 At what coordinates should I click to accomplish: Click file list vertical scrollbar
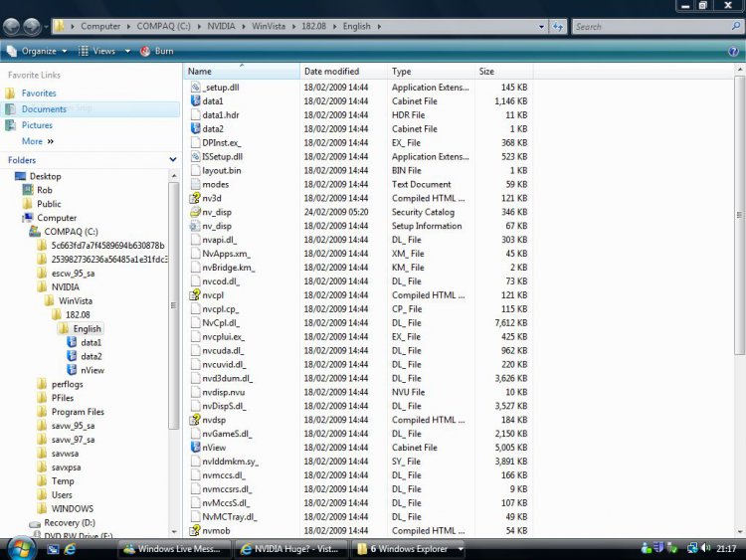[x=739, y=214]
